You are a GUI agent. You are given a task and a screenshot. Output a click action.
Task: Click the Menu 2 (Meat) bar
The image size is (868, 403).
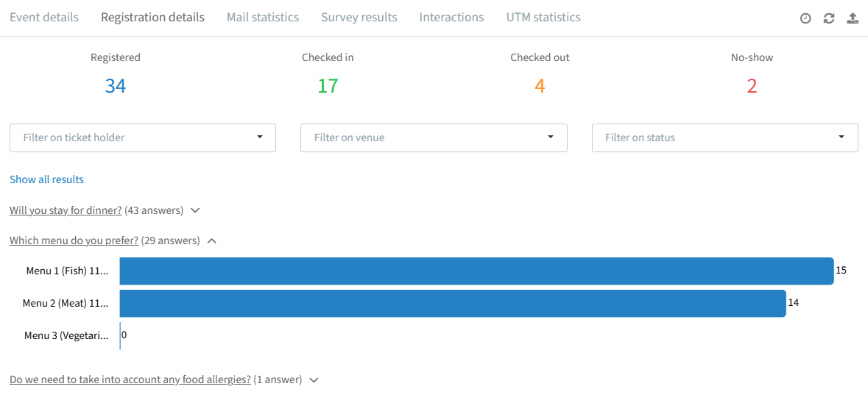pyautogui.click(x=453, y=304)
